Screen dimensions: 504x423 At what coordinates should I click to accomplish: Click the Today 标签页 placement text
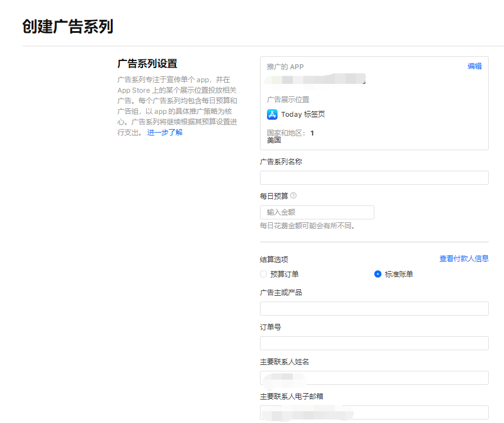pos(303,114)
